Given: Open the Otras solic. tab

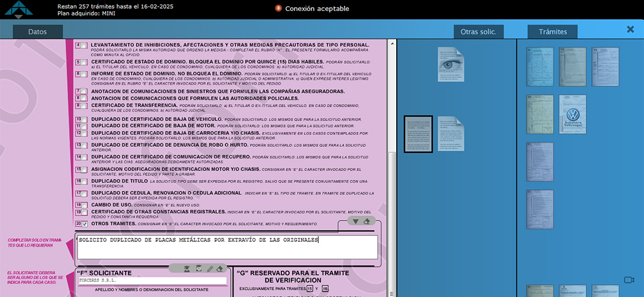Looking at the screenshot, I should coord(478,32).
